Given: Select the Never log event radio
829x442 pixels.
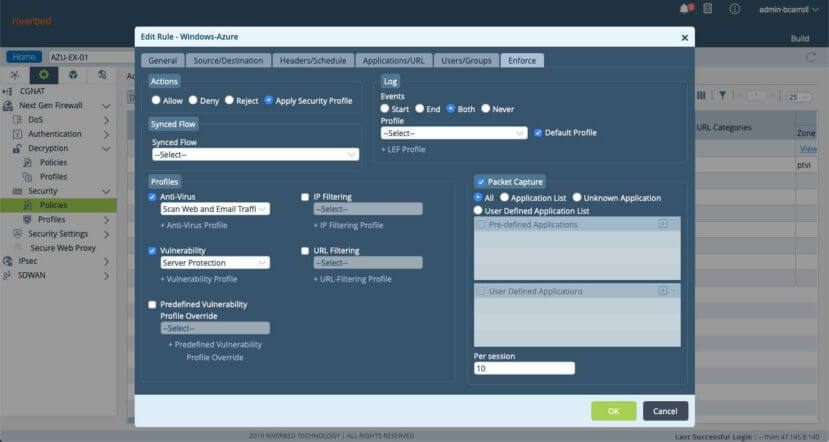Looking at the screenshot, I should (x=485, y=108).
